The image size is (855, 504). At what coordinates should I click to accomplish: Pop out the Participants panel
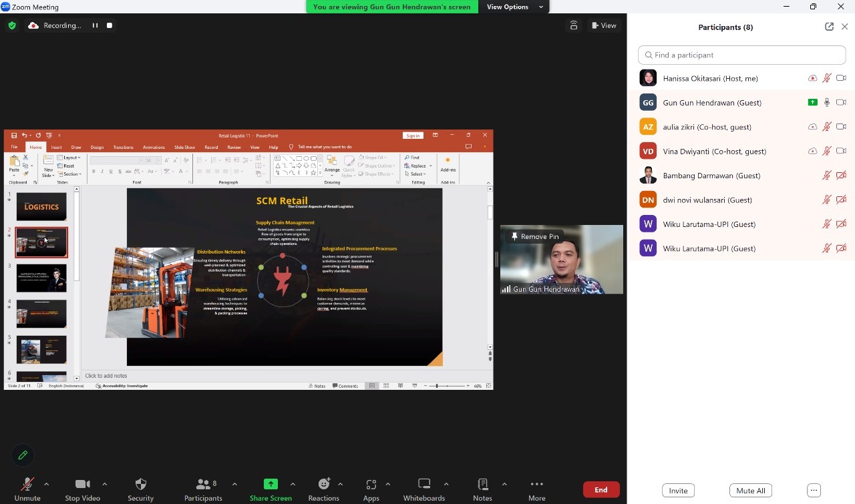(829, 27)
